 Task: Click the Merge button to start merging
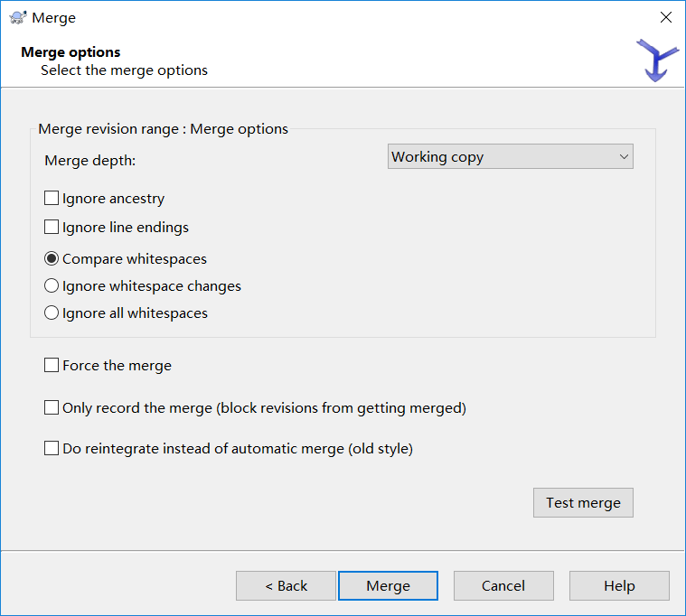coord(388,586)
